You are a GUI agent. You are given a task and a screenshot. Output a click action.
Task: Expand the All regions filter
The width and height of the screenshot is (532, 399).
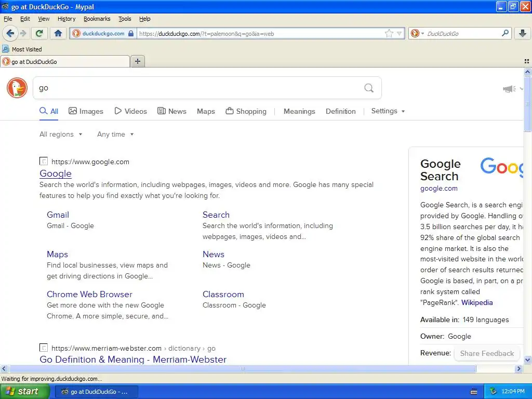[61, 135]
